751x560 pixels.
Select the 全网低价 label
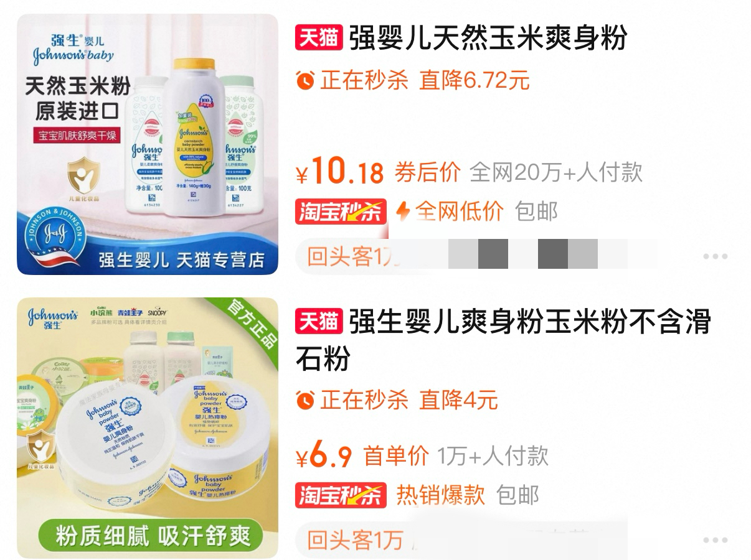(x=459, y=212)
